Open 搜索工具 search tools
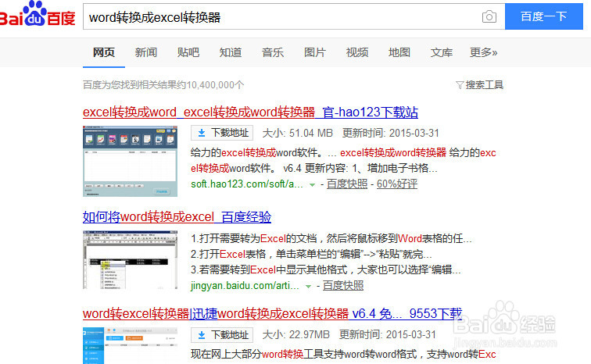591x364 pixels. [x=485, y=85]
